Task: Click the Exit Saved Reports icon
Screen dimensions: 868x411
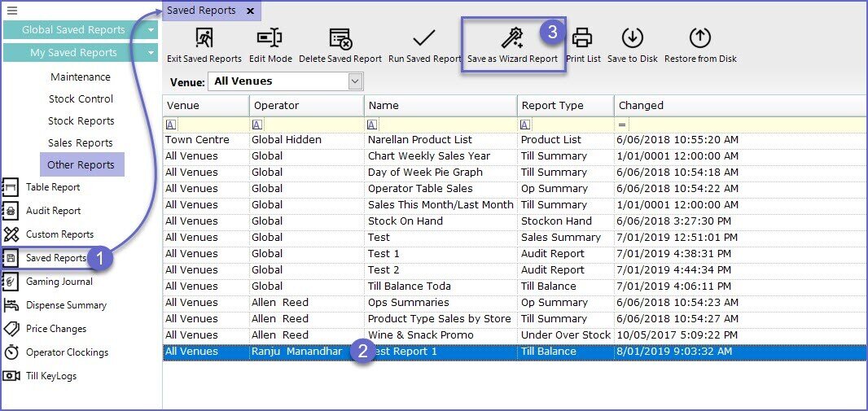Action: click(204, 38)
